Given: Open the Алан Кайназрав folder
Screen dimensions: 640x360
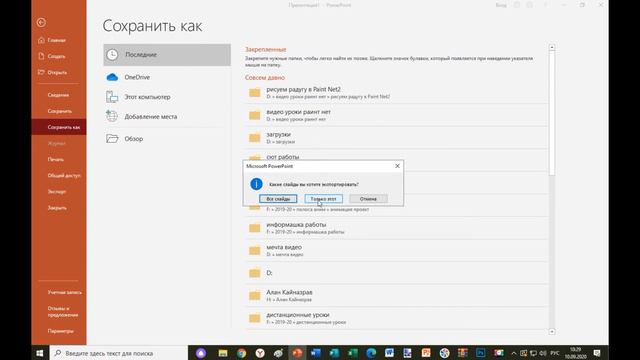Looking at the screenshot, I should [x=396, y=296].
